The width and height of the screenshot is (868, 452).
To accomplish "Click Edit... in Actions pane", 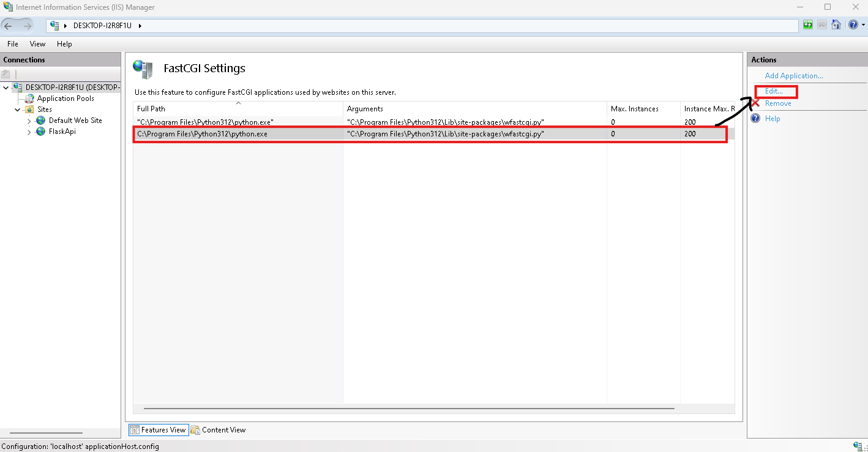I will (x=774, y=91).
